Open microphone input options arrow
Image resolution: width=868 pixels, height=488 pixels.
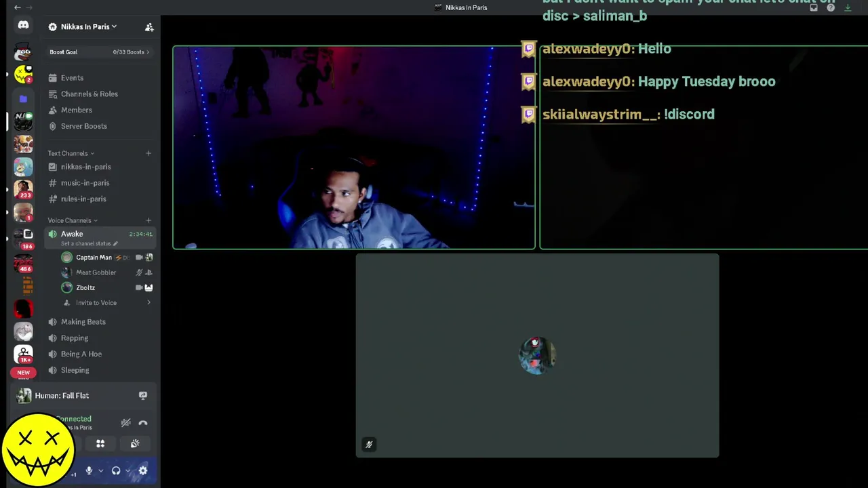click(100, 470)
